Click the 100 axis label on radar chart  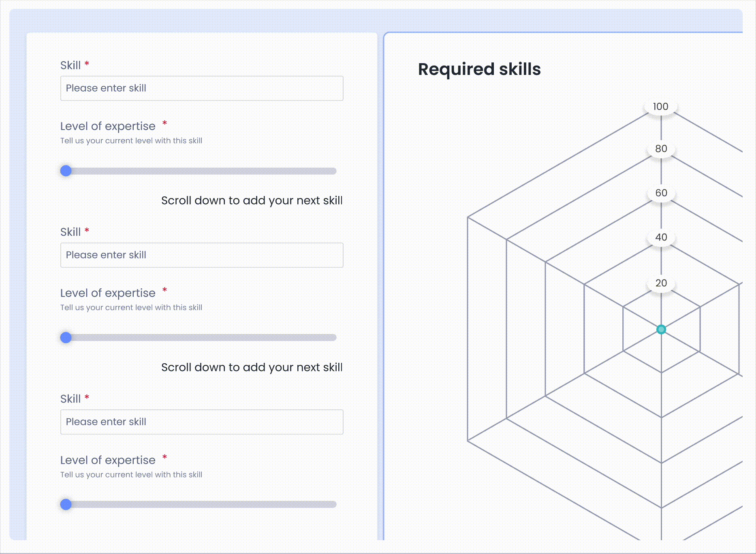[661, 107]
